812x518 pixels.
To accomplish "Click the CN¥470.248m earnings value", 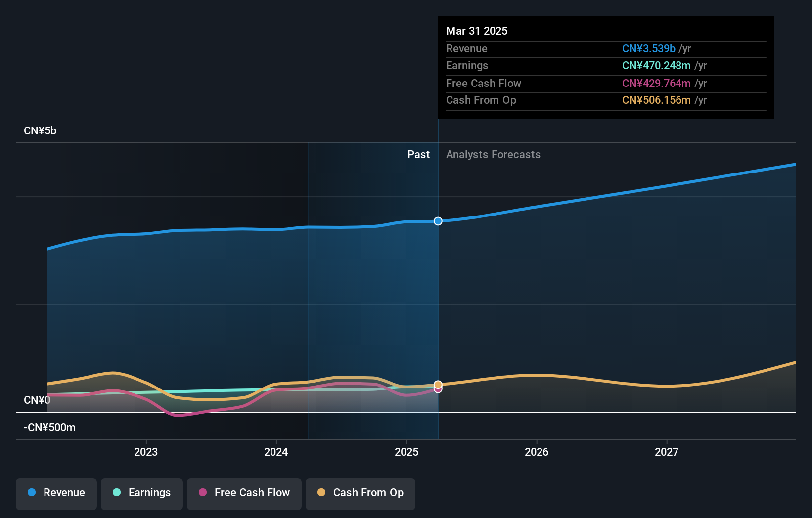I will point(656,66).
